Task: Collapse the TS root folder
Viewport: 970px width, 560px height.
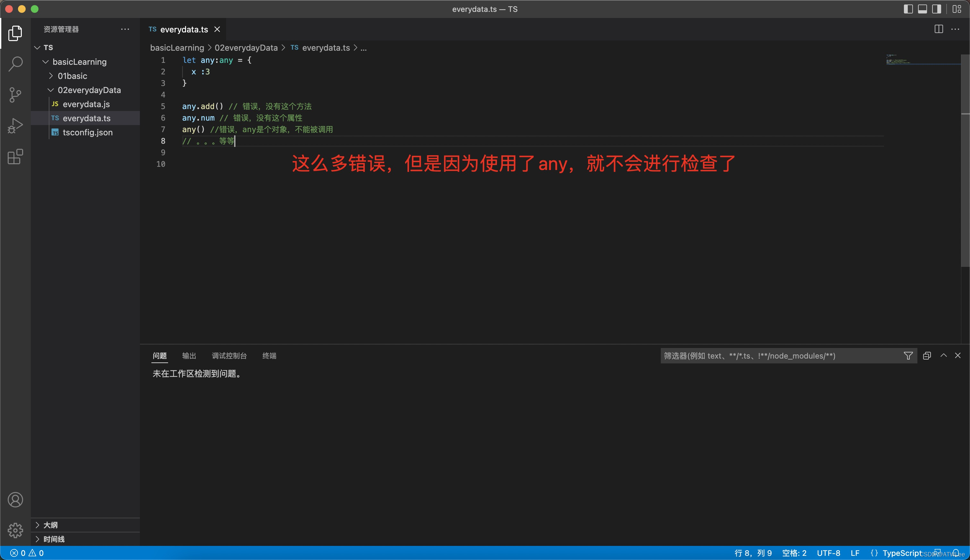Action: 37,47
